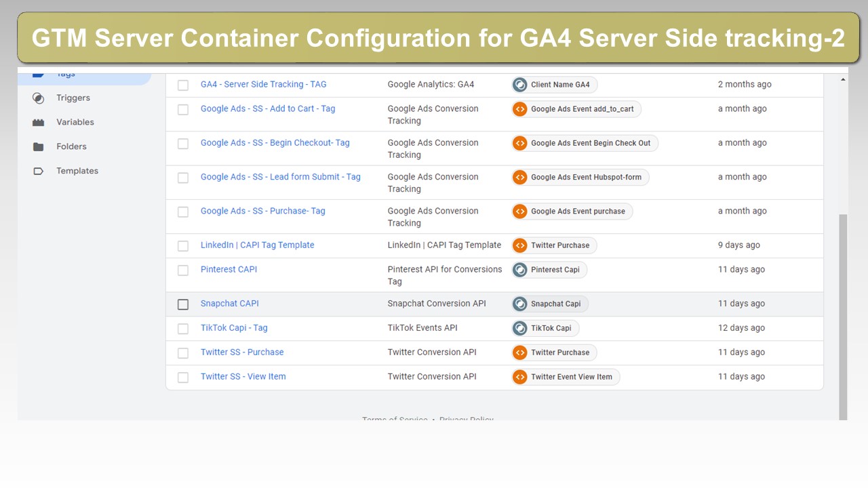Image resolution: width=868 pixels, height=488 pixels.
Task: Click the Twitter Event View Item trigger icon
Action: click(x=520, y=377)
